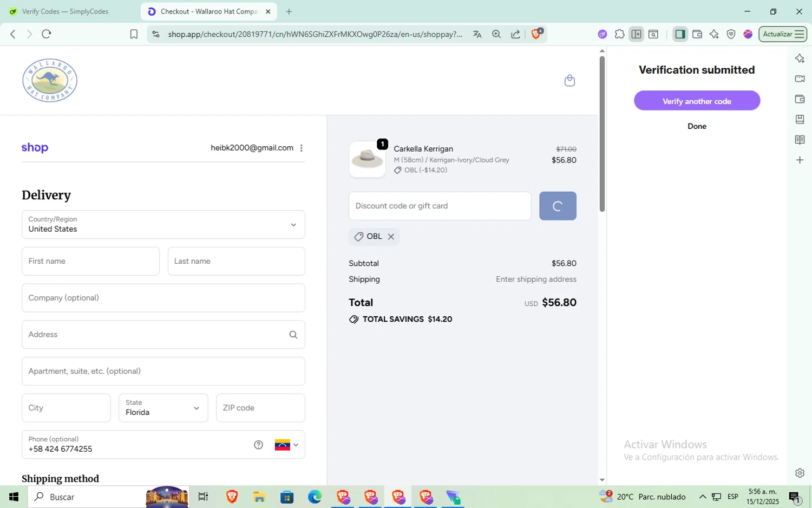Viewport: 812px width, 508px height.
Task: Open the weather widget in taskbar
Action: pos(642,497)
